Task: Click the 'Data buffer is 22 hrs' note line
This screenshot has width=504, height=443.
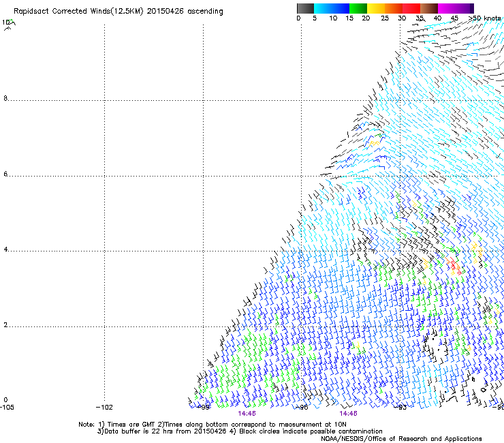Action: click(x=240, y=431)
